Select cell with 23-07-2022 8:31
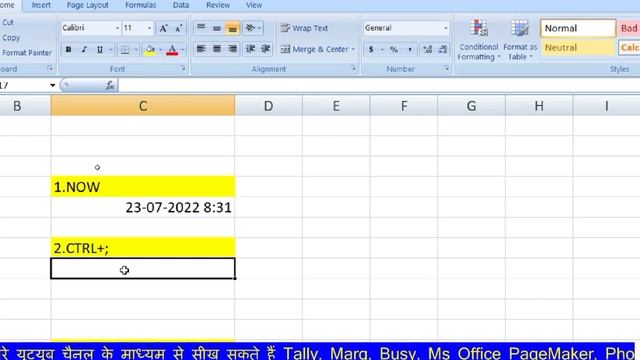640x360 pixels. tap(143, 207)
